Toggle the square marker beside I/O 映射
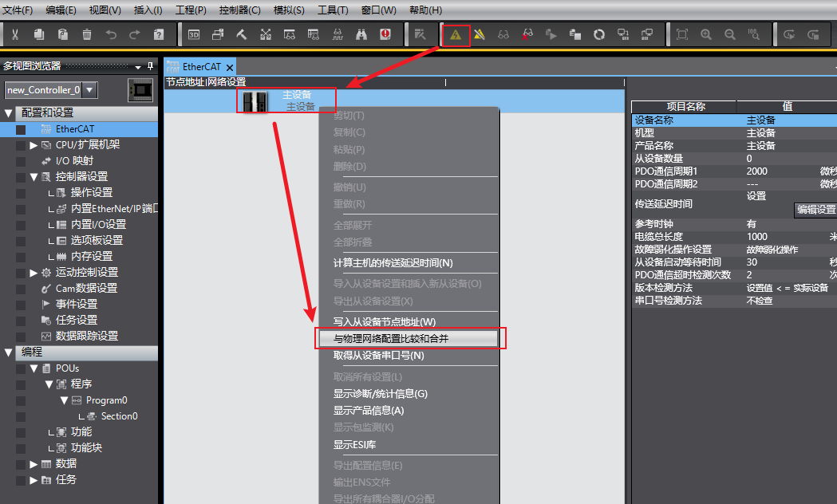Screen dimensions: 837x504 click(x=21, y=161)
